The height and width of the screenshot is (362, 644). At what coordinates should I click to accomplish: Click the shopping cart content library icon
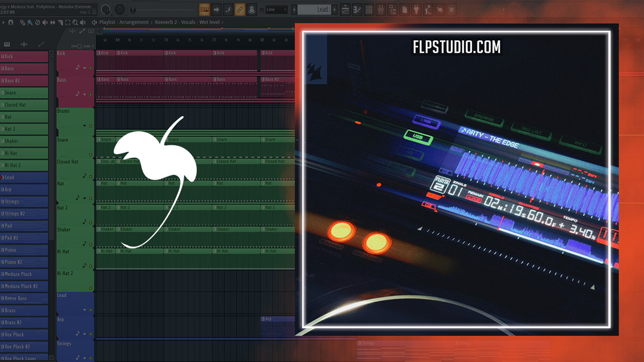pyautogui.click(x=451, y=10)
